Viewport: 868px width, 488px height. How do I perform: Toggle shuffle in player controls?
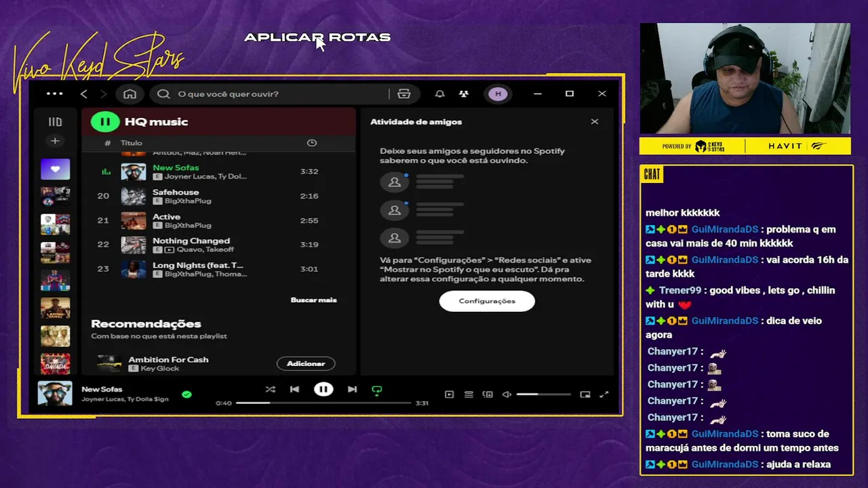pyautogui.click(x=271, y=390)
